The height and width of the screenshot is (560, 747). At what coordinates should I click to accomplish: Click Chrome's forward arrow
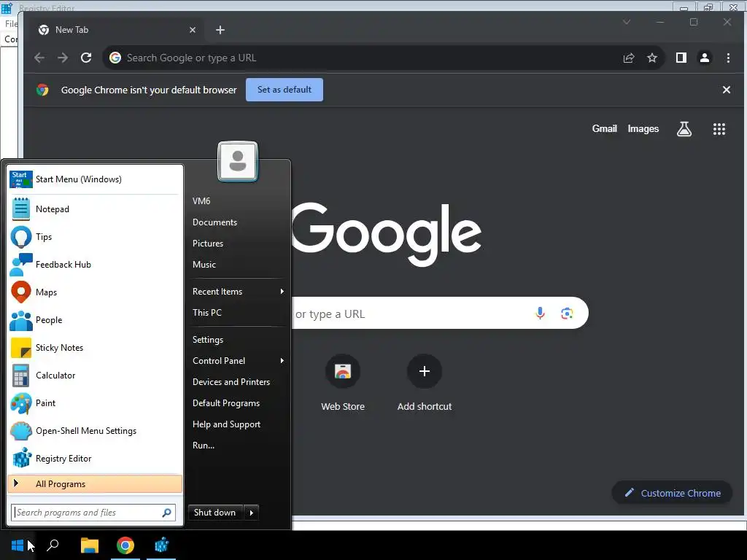click(63, 58)
